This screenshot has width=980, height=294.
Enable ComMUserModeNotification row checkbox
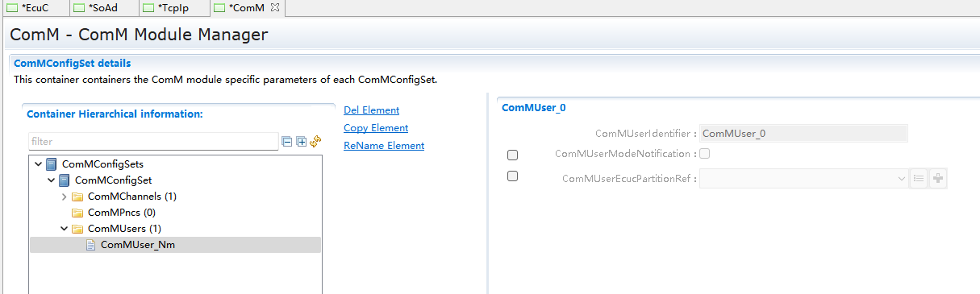click(x=512, y=155)
